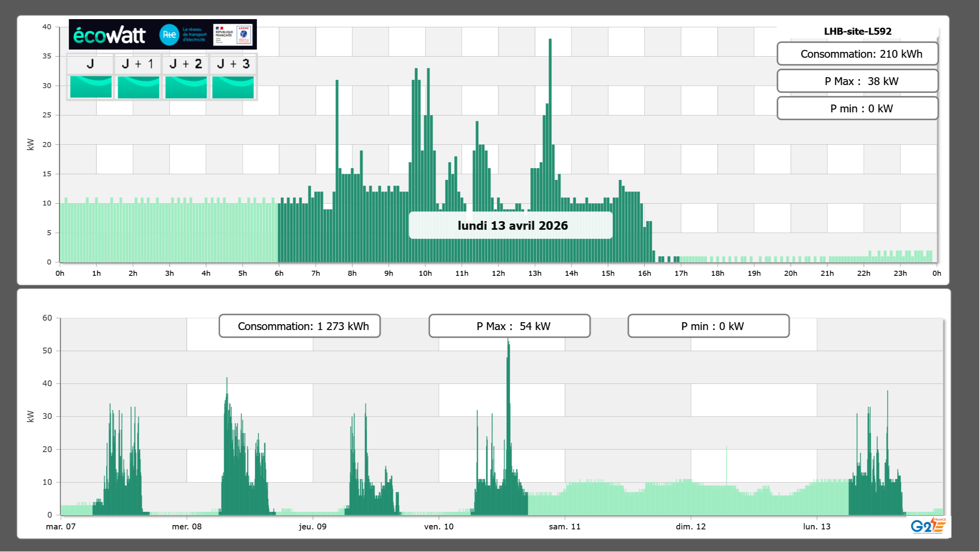Click the République Française ADEME logo
Image resolution: width=980 pixels, height=552 pixels.
(x=233, y=35)
